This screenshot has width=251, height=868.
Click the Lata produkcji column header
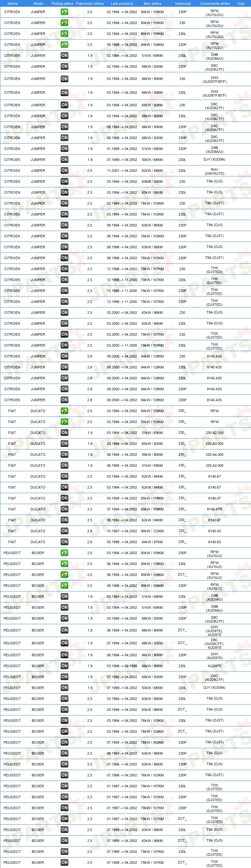[122, 4]
